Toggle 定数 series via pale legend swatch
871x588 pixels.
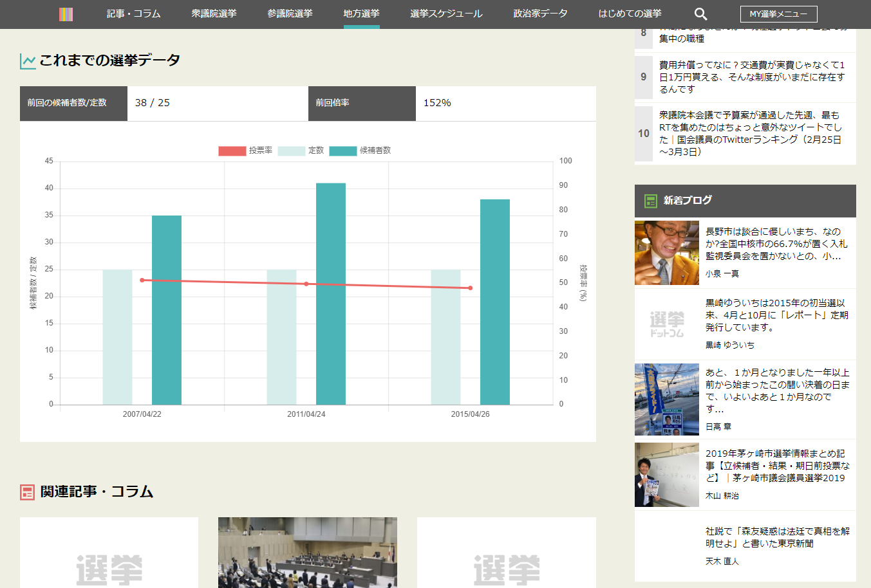tap(291, 151)
